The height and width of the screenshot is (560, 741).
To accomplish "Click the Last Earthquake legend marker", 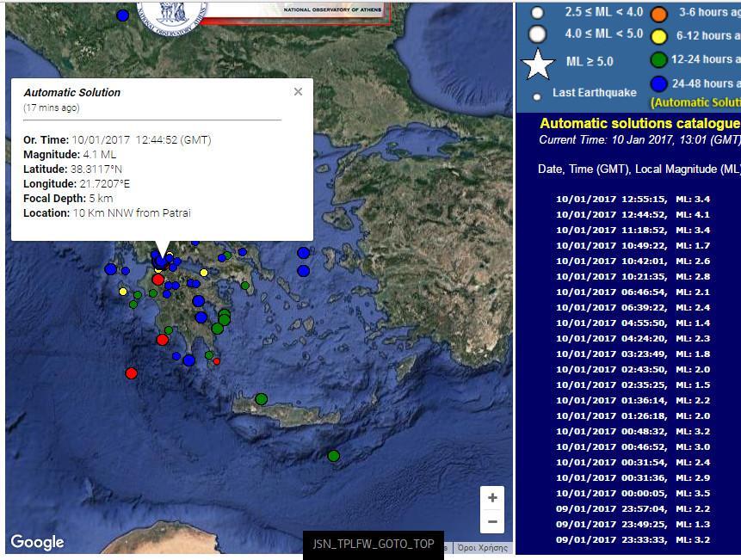I will click(x=538, y=96).
